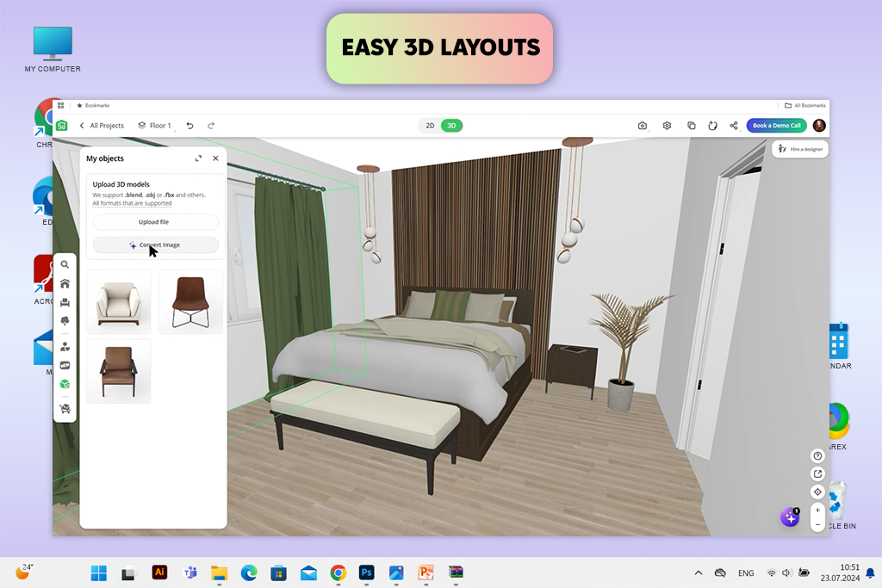Open the purple AI sparkle assistant
Image resolution: width=882 pixels, height=588 pixels.
pos(791,517)
